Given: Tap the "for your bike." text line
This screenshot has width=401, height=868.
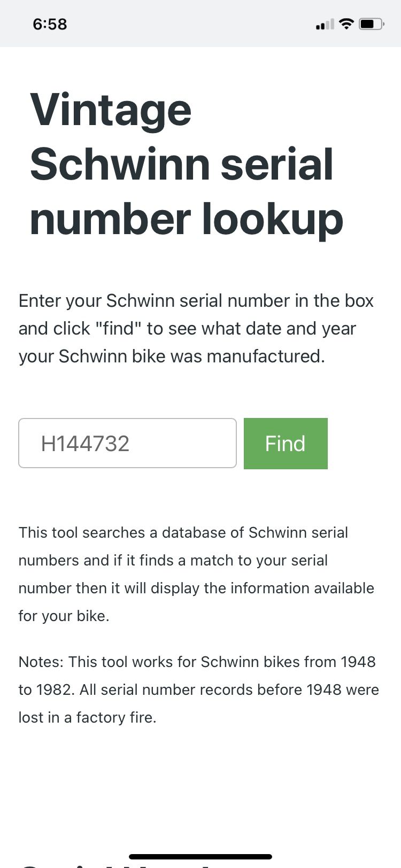Looking at the screenshot, I should pos(64,616).
